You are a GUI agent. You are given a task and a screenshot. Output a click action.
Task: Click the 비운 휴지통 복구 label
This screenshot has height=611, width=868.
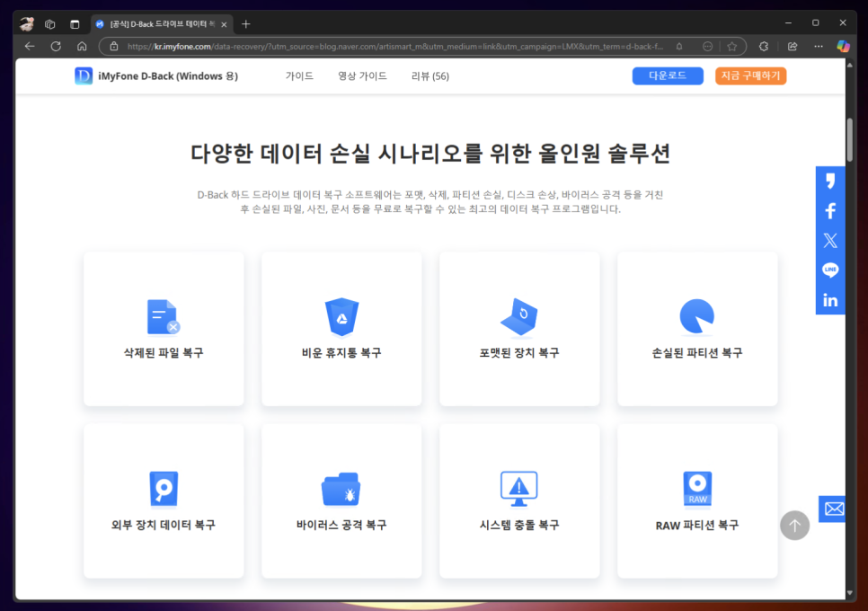(341, 352)
